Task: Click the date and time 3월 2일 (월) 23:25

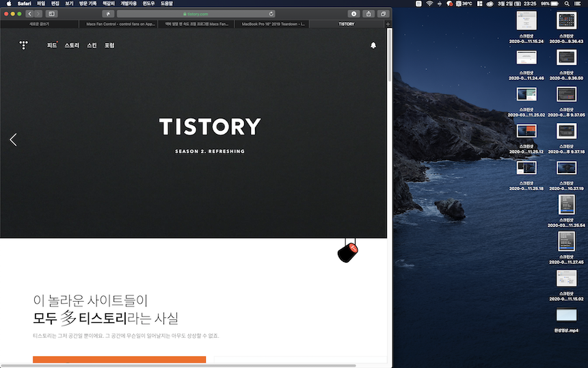Action: pos(516,3)
